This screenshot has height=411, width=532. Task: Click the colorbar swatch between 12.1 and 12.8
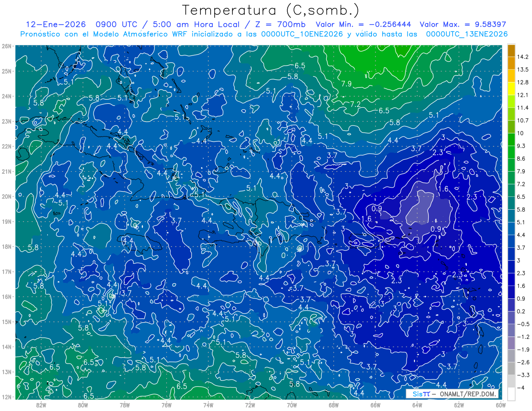click(511, 89)
